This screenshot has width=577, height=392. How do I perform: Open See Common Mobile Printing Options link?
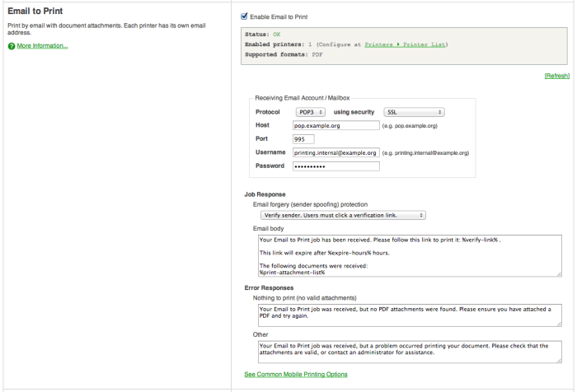point(296,374)
